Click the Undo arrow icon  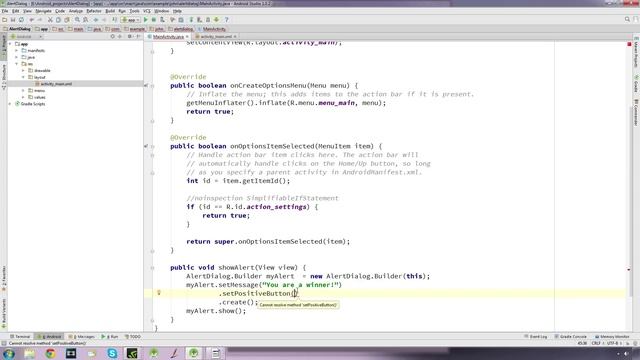point(31,20)
